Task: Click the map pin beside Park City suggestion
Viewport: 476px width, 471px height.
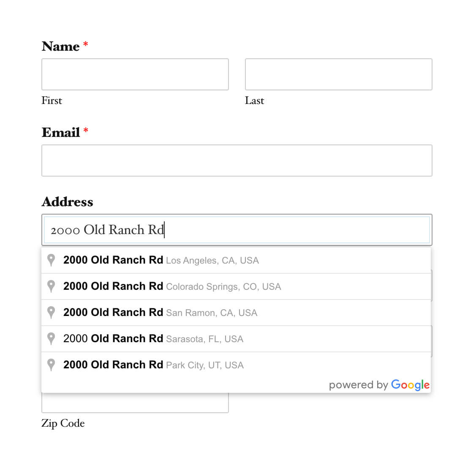Action: tap(51, 365)
